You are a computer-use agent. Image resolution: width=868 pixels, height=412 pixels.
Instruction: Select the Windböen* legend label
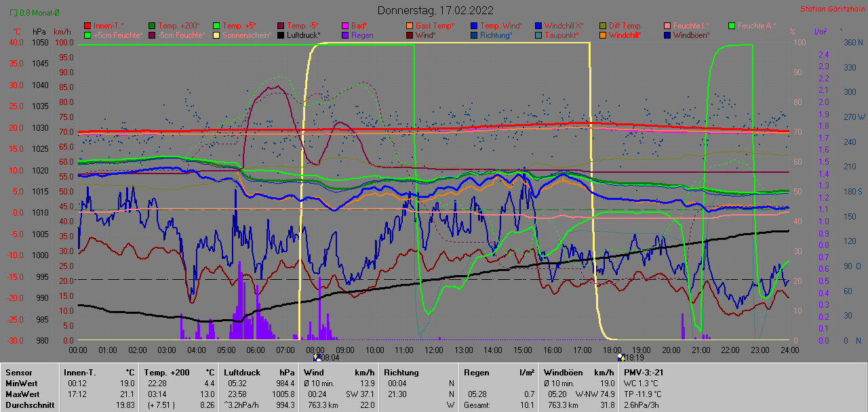[x=692, y=35]
